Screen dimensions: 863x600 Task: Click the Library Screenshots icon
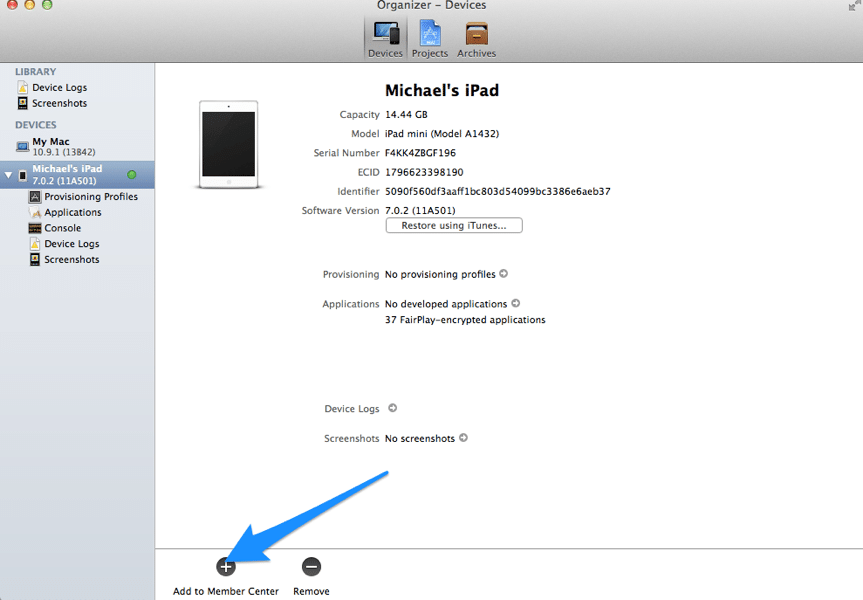pos(23,103)
